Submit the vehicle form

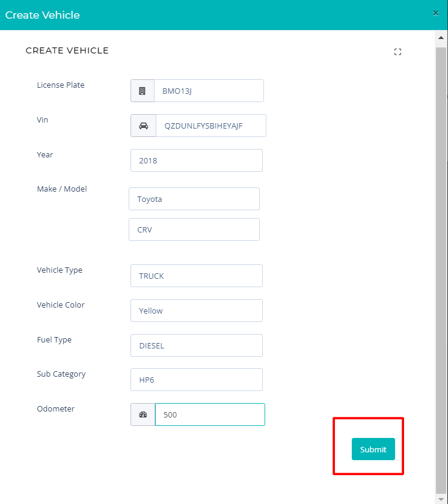tap(373, 449)
